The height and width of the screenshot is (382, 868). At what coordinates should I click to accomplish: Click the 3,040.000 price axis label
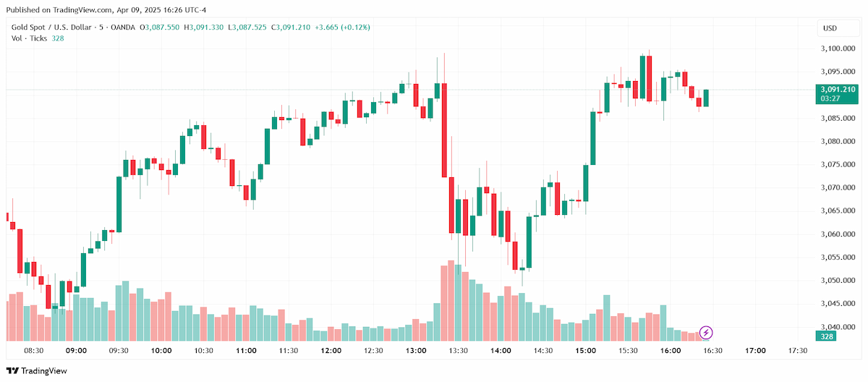pyautogui.click(x=838, y=326)
